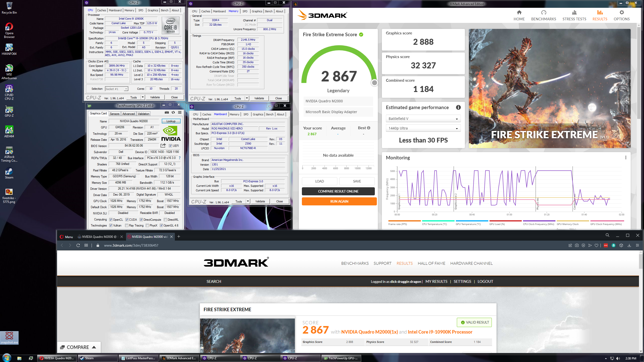Viewport: 644px width, 362px height.
Task: Open the 3DMark HOME icon
Action: click(x=519, y=12)
